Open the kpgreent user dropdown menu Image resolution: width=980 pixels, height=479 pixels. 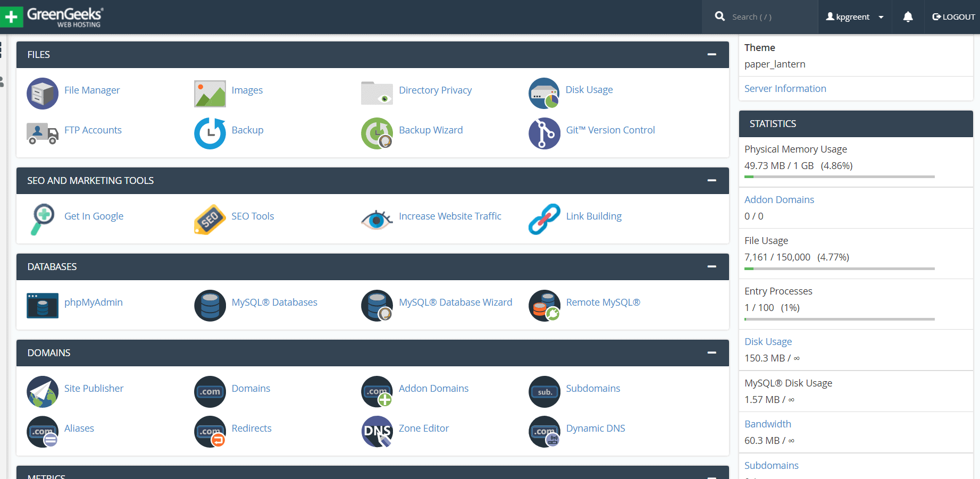tap(854, 17)
